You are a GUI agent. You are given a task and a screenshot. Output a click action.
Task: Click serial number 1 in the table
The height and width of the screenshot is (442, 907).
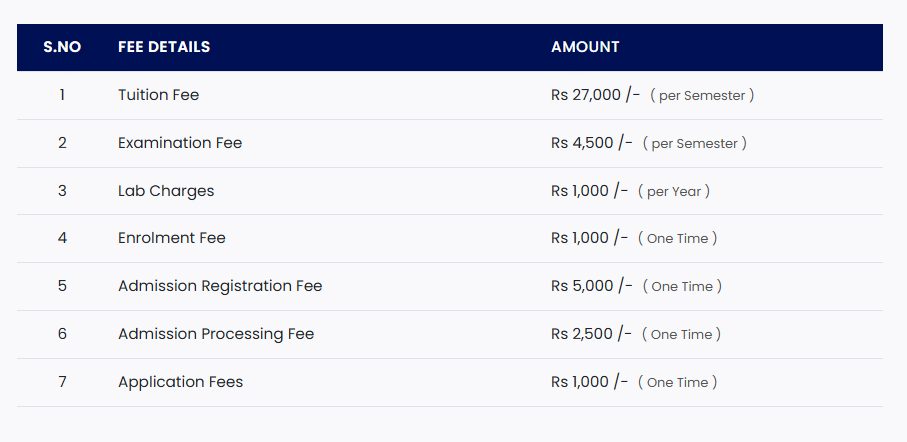[62, 95]
